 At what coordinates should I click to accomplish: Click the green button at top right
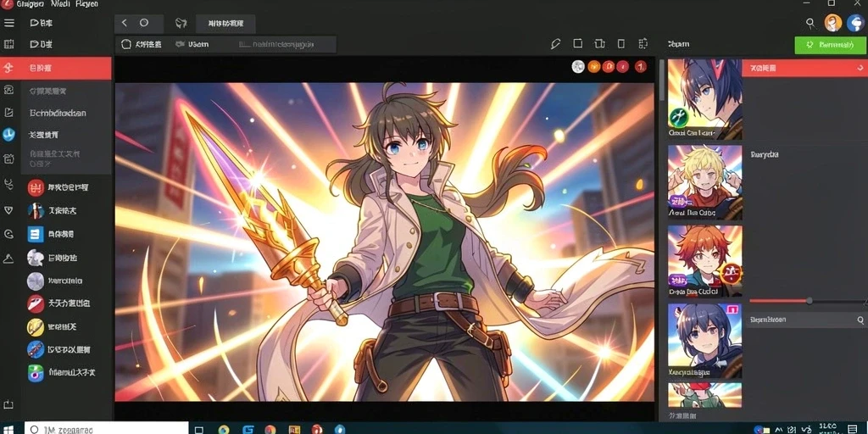pyautogui.click(x=831, y=45)
